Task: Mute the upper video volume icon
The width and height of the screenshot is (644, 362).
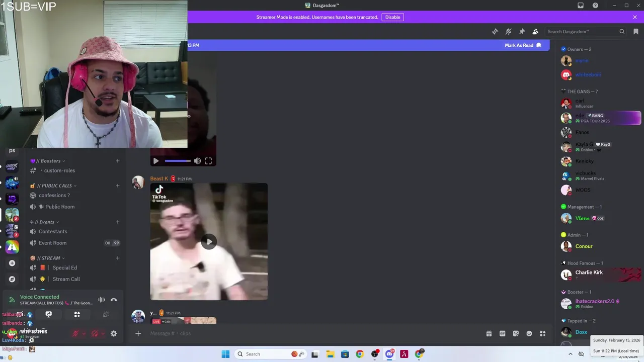Action: pos(197,161)
